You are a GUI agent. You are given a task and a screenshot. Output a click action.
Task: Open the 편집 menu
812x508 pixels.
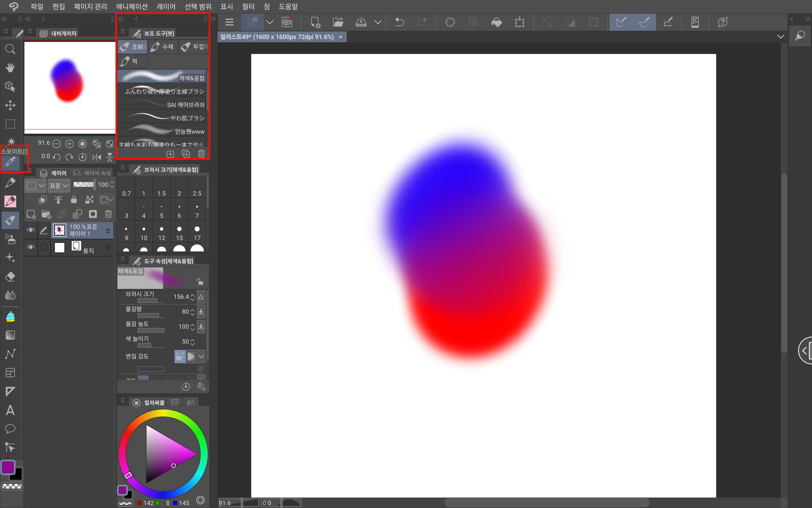58,6
